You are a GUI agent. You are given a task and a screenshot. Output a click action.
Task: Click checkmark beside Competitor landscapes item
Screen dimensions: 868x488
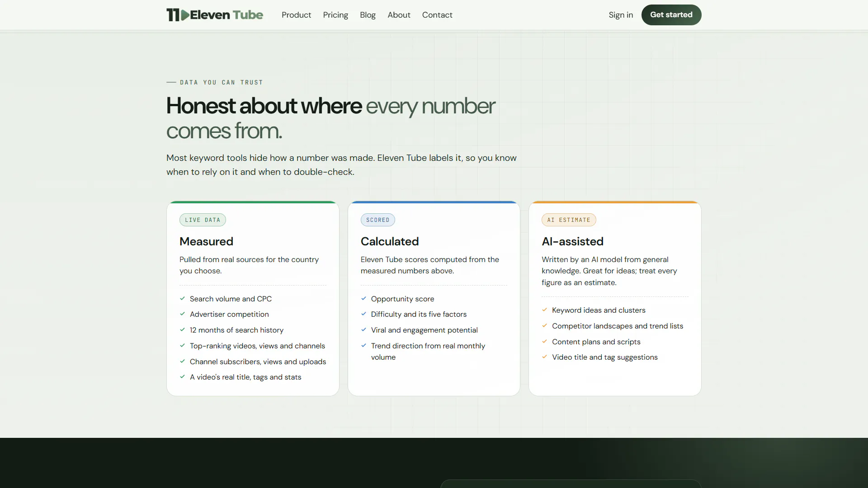click(545, 325)
